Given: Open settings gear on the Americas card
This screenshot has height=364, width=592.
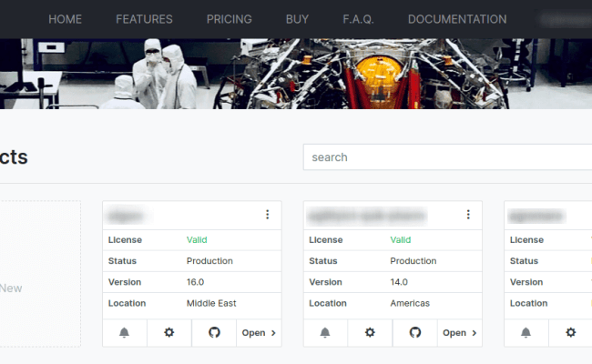Looking at the screenshot, I should [x=370, y=333].
